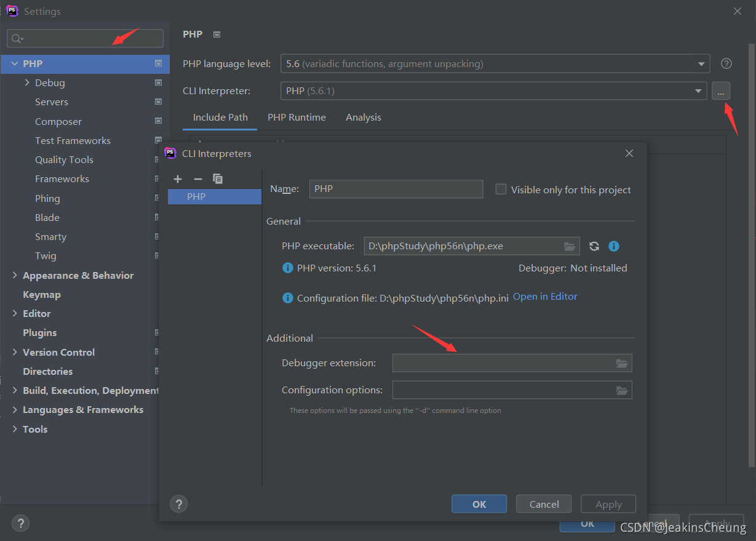Select Smarty in settings tree

[x=50, y=236]
